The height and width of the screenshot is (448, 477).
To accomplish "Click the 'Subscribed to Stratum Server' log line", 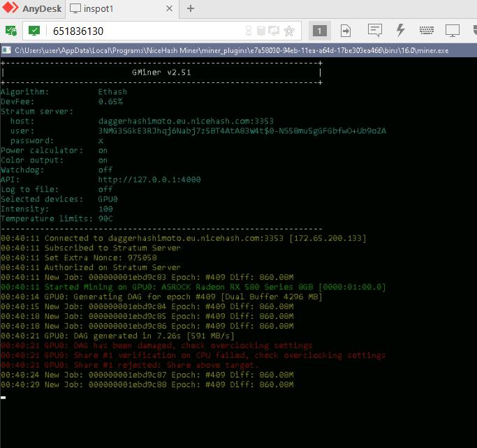I will (x=91, y=248).
